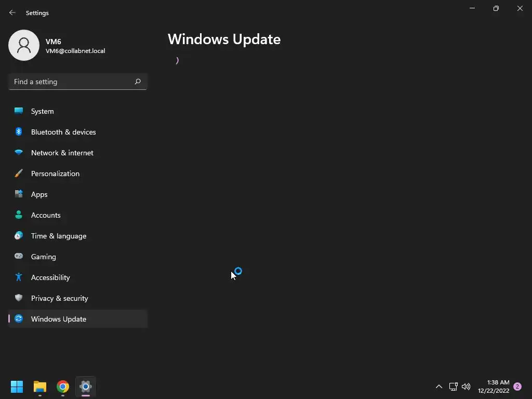Select the Accessibility label in sidebar
Image resolution: width=532 pixels, height=399 pixels.
tap(50, 277)
